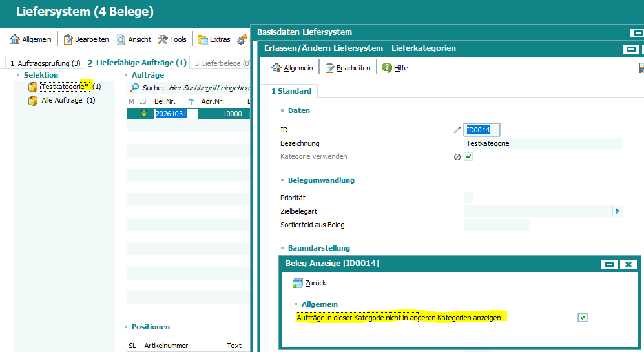This screenshot has height=352, width=644.
Task: Click the search magnifier next to Suche
Action: coord(134,87)
